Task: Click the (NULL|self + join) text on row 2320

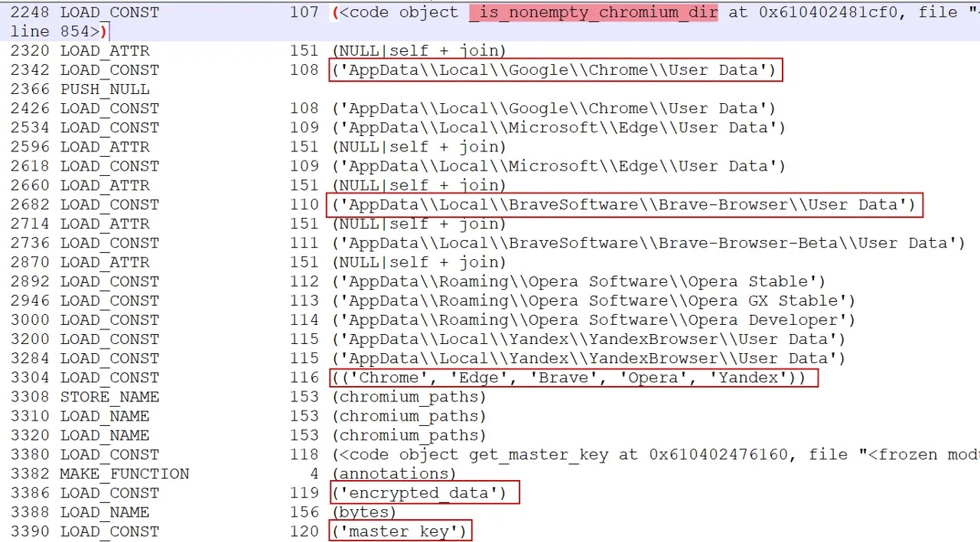Action: (419, 50)
